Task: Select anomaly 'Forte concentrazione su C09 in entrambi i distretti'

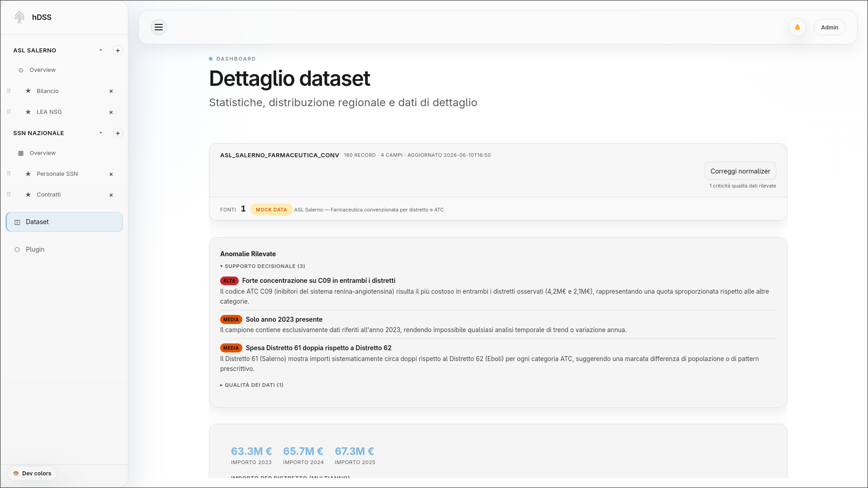Action: pyautogui.click(x=319, y=281)
